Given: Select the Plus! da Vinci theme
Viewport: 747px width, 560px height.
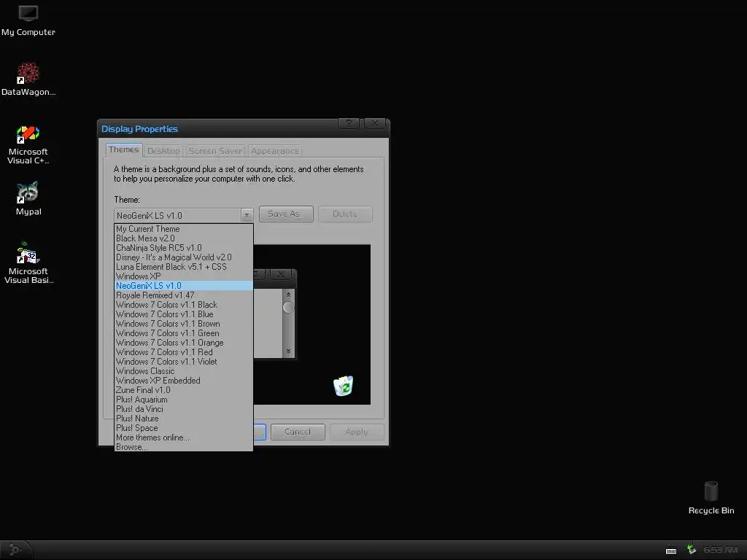Looking at the screenshot, I should (183, 409).
